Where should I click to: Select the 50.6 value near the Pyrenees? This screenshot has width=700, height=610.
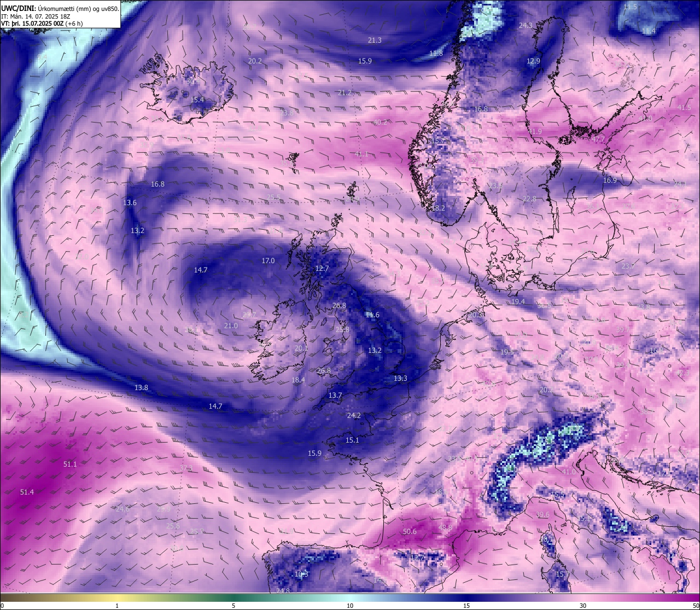pos(410,532)
